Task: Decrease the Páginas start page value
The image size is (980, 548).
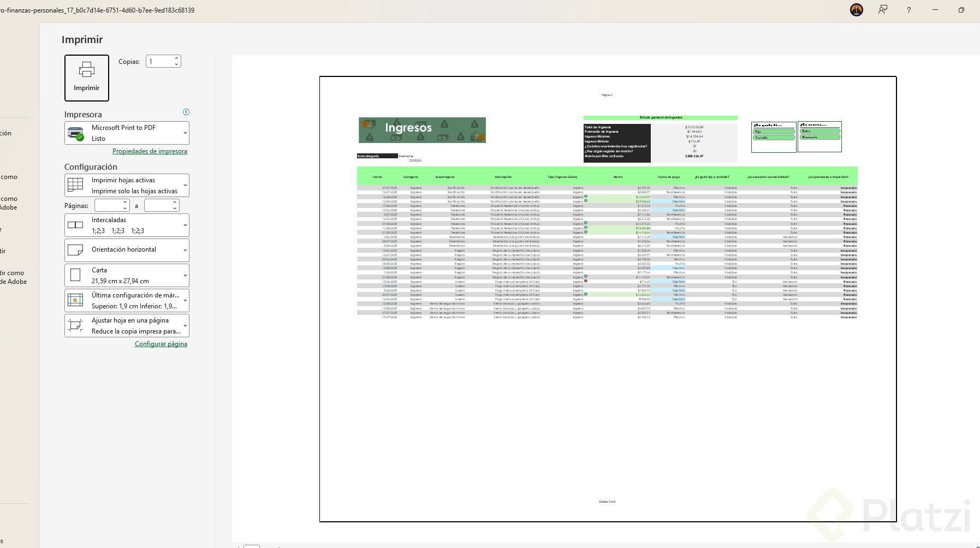Action: click(x=126, y=209)
